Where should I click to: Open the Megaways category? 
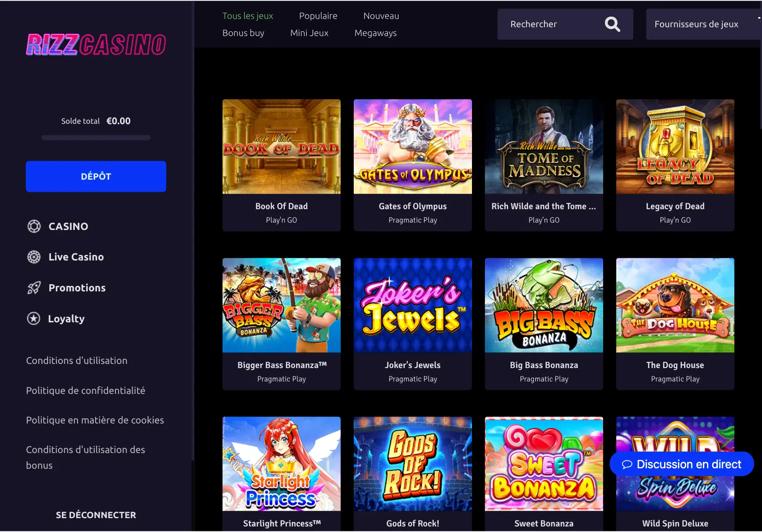(375, 33)
